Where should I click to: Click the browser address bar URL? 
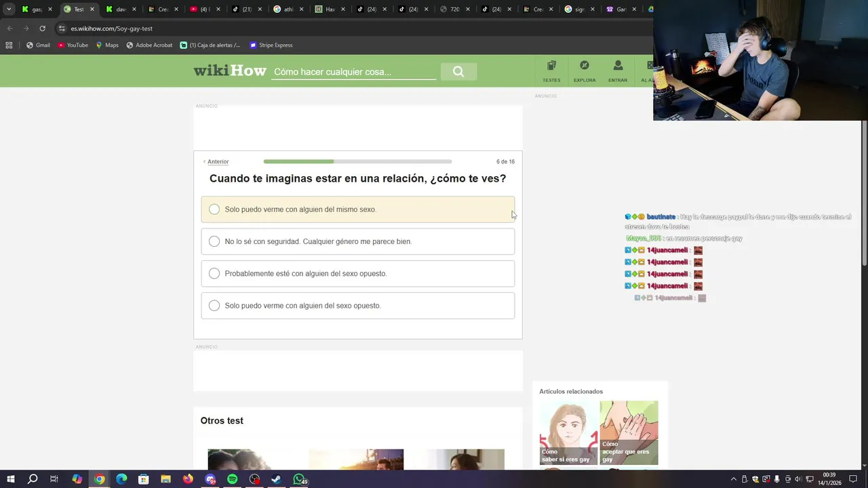coord(112,28)
